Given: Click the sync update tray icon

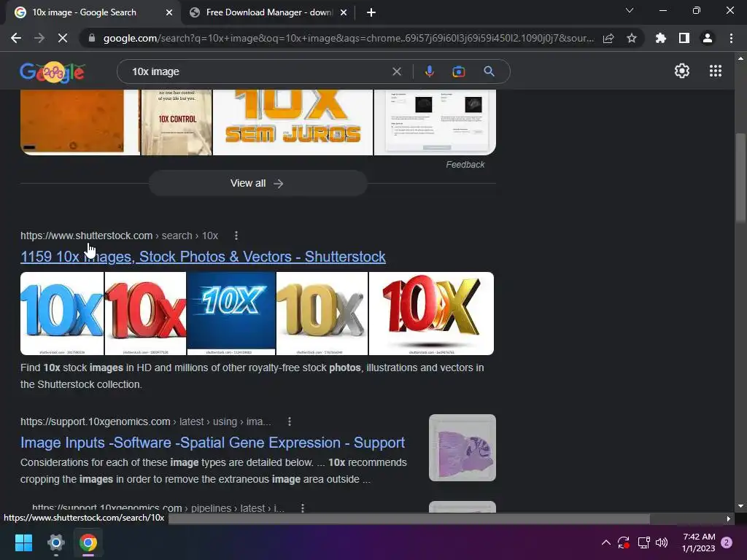Looking at the screenshot, I should [624, 542].
